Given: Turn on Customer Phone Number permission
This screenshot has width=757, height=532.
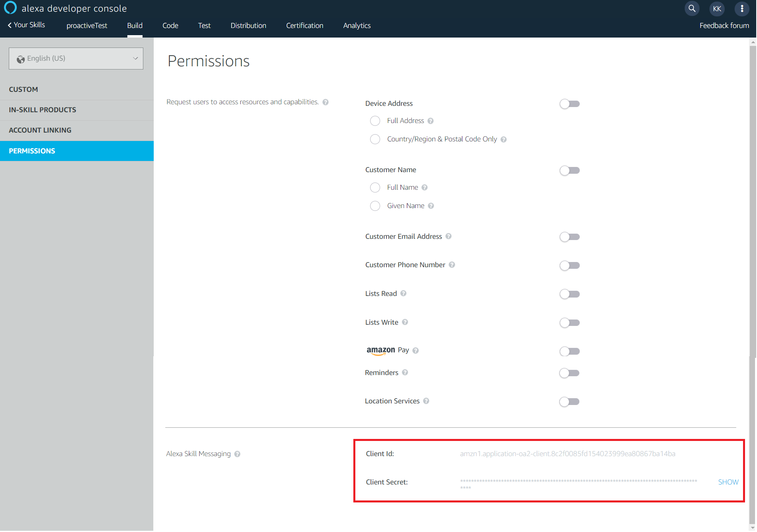Looking at the screenshot, I should (x=569, y=266).
